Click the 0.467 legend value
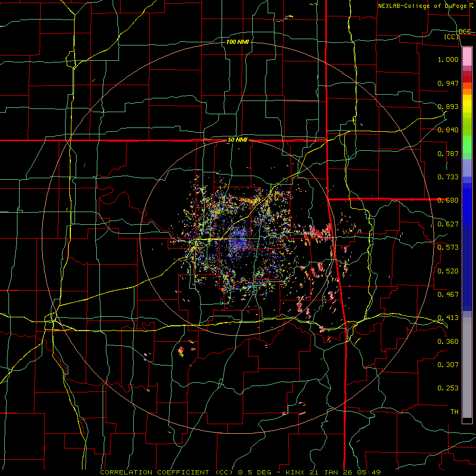 448,295
